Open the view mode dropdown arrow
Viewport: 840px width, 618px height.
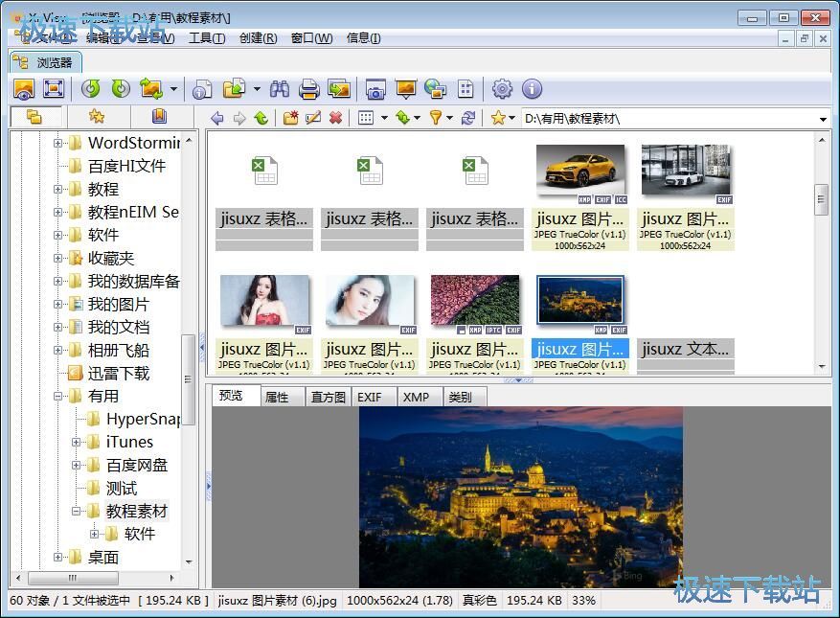coord(384,118)
